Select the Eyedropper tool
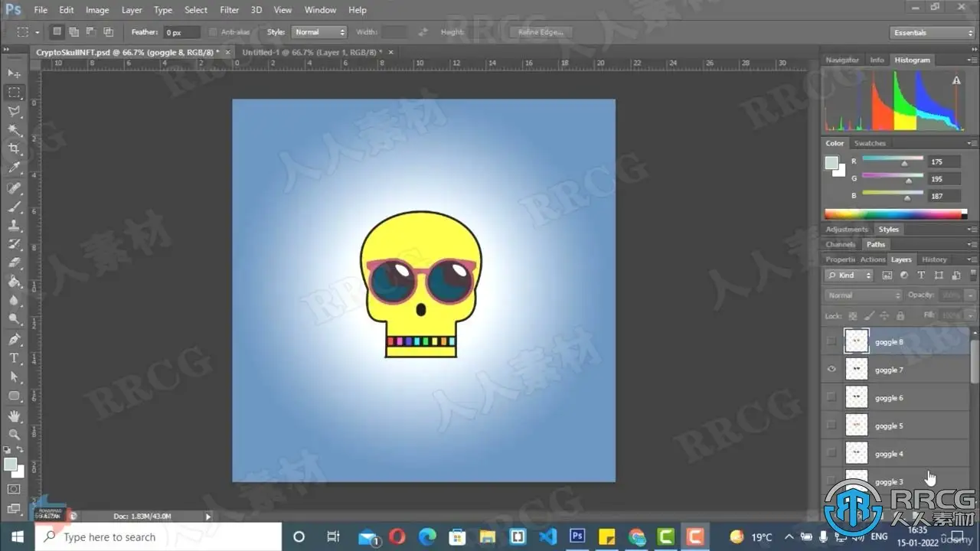Screen dimensions: 980x551 coord(14,168)
